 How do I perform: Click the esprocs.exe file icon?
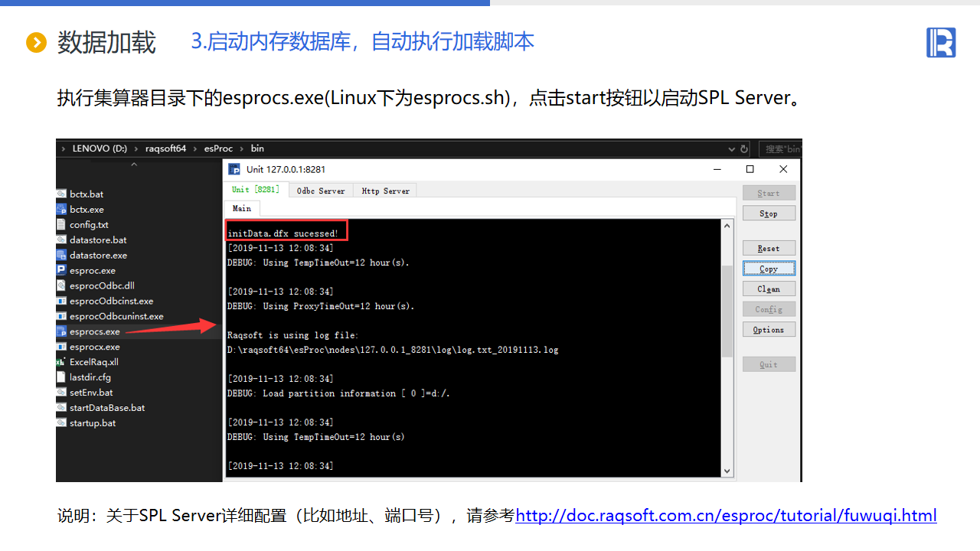click(61, 331)
